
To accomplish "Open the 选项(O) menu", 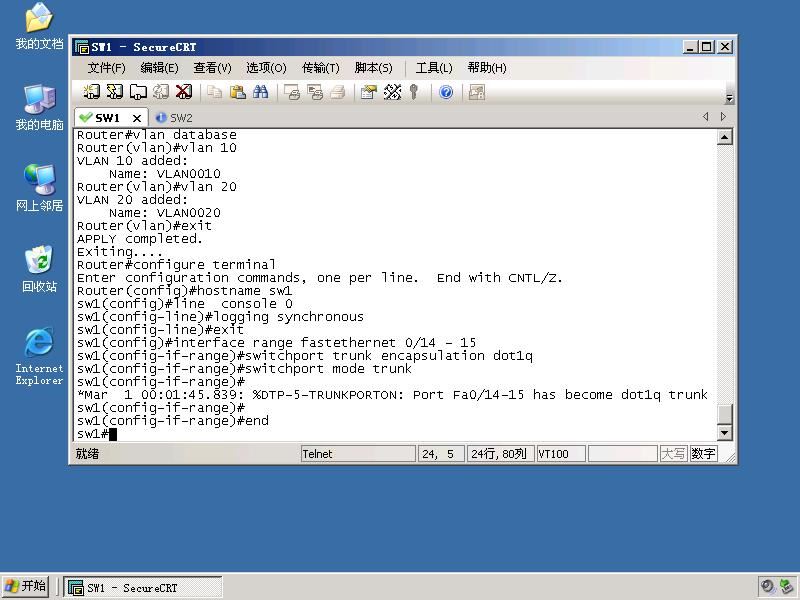I will (266, 68).
